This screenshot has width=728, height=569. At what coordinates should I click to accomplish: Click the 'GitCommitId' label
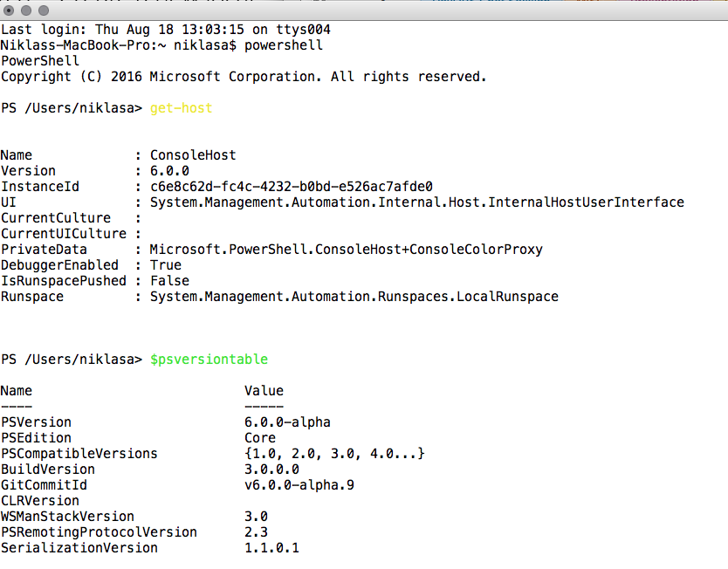[44, 485]
